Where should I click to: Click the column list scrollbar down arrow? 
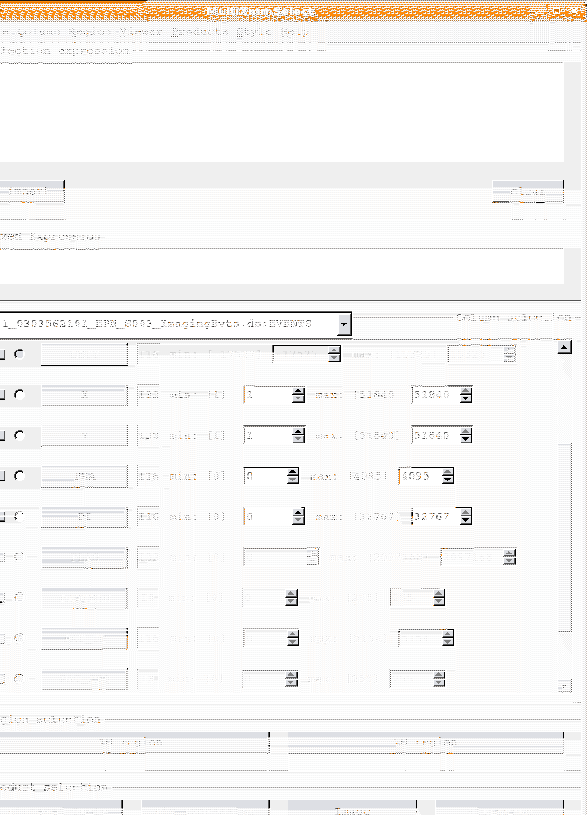pos(565,686)
